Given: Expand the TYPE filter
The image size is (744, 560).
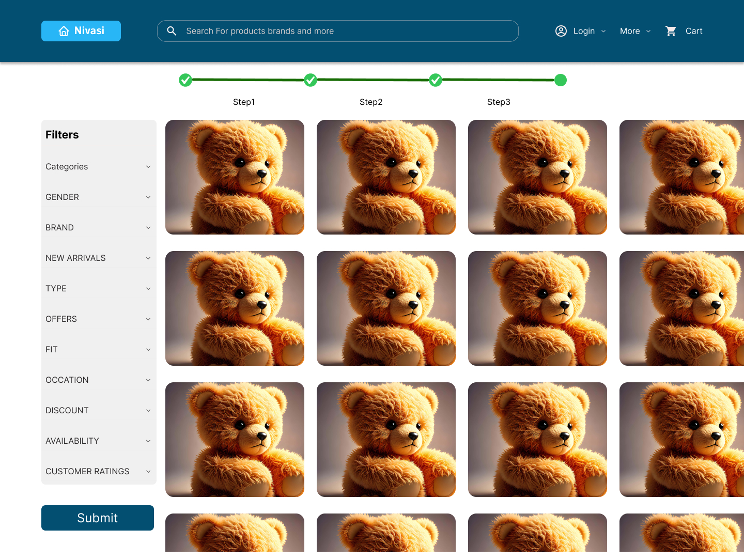Looking at the screenshot, I should pyautogui.click(x=98, y=288).
